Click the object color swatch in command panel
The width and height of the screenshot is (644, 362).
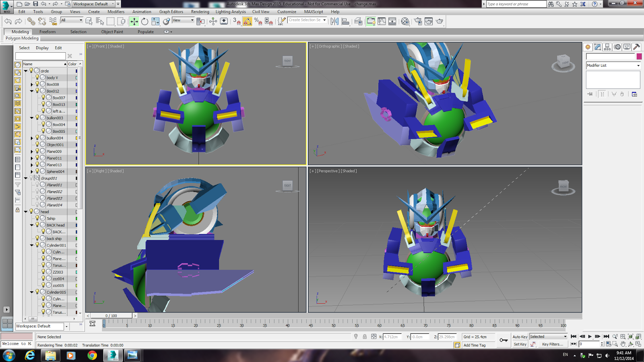coord(639,57)
